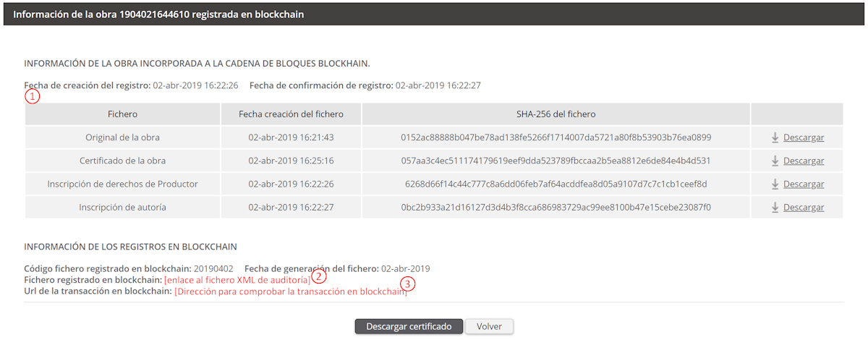Click Descargar link for Inscripción de autoría

(803, 207)
